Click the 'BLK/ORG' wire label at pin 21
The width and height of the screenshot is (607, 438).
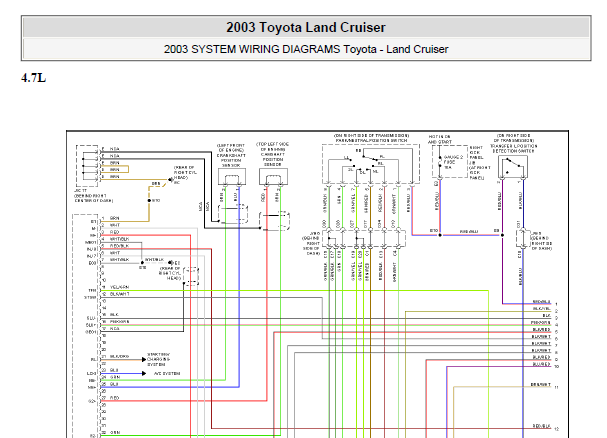pyautogui.click(x=119, y=356)
